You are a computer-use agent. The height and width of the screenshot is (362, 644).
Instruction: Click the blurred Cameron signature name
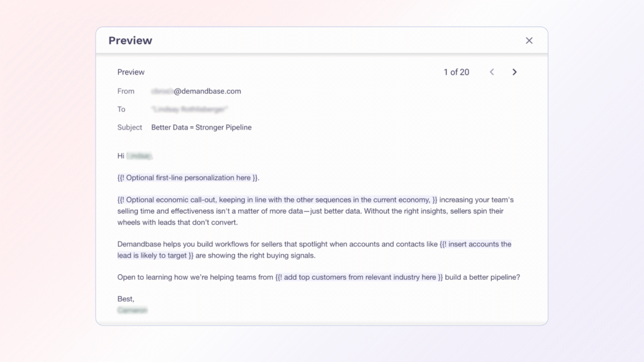(x=132, y=310)
